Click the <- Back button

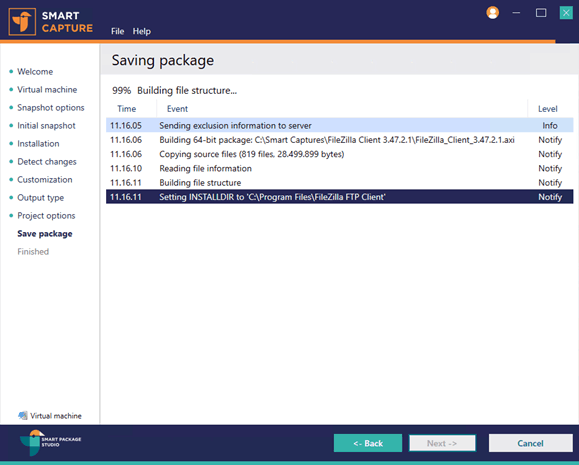tap(368, 443)
